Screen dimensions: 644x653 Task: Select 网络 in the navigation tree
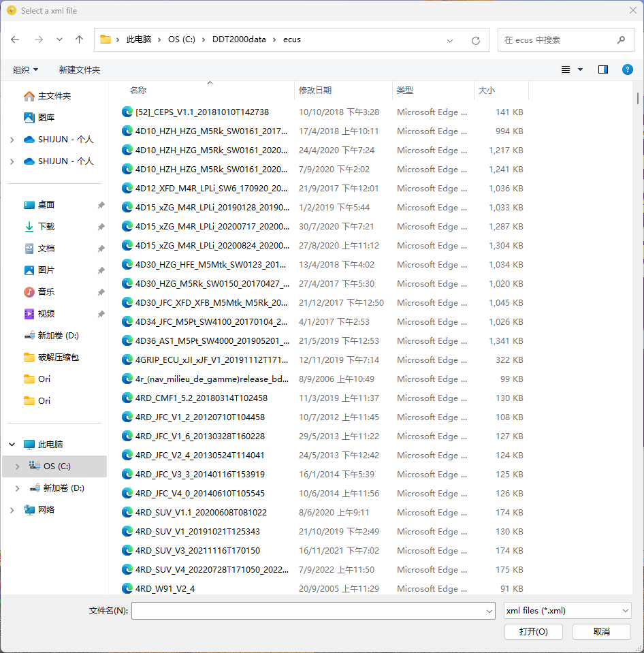[x=46, y=510]
